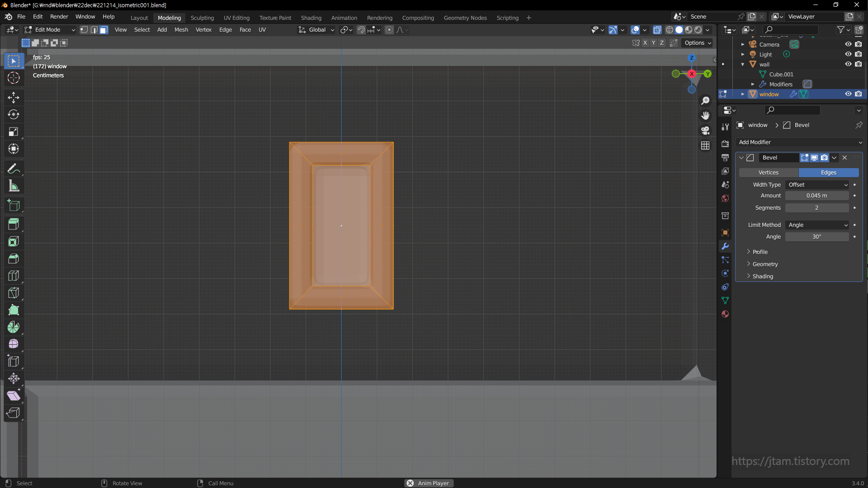Select the Measure tool
Screen dimensions: 868x488
pos(14,186)
